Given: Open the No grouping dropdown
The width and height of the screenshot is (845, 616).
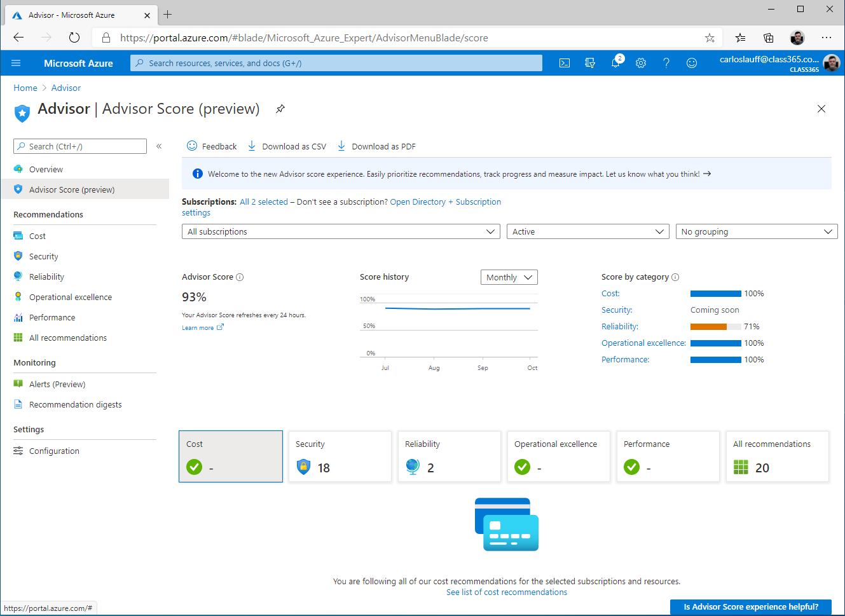Looking at the screenshot, I should pos(757,231).
